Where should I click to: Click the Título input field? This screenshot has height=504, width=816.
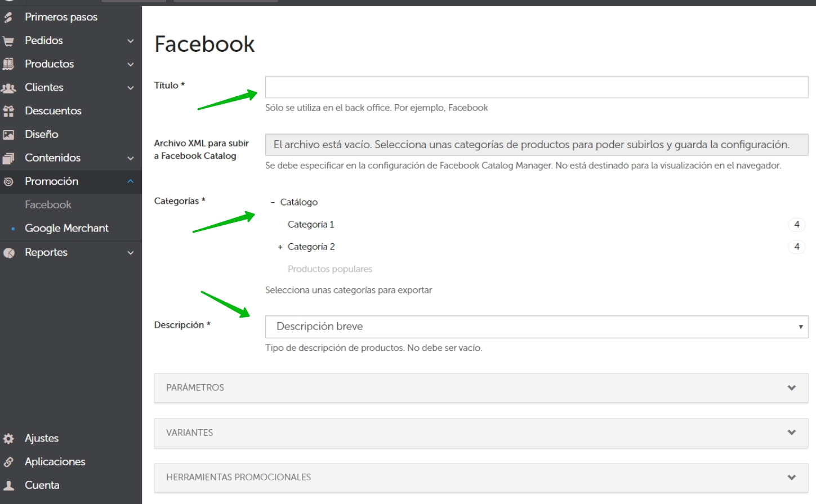[536, 87]
